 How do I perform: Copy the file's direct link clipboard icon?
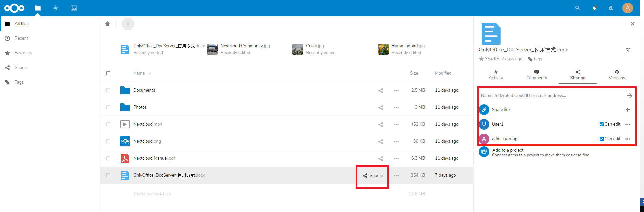coord(628,50)
